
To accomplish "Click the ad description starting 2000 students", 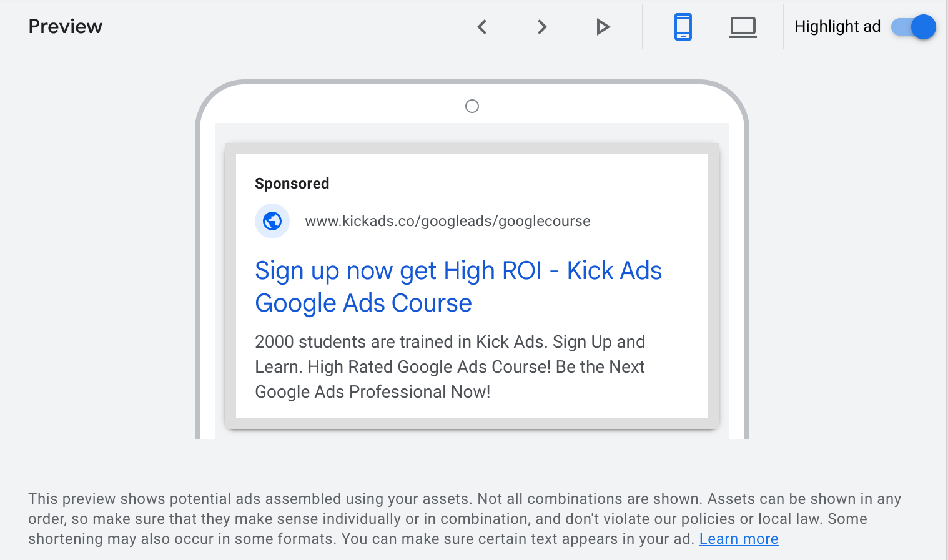I will point(450,367).
